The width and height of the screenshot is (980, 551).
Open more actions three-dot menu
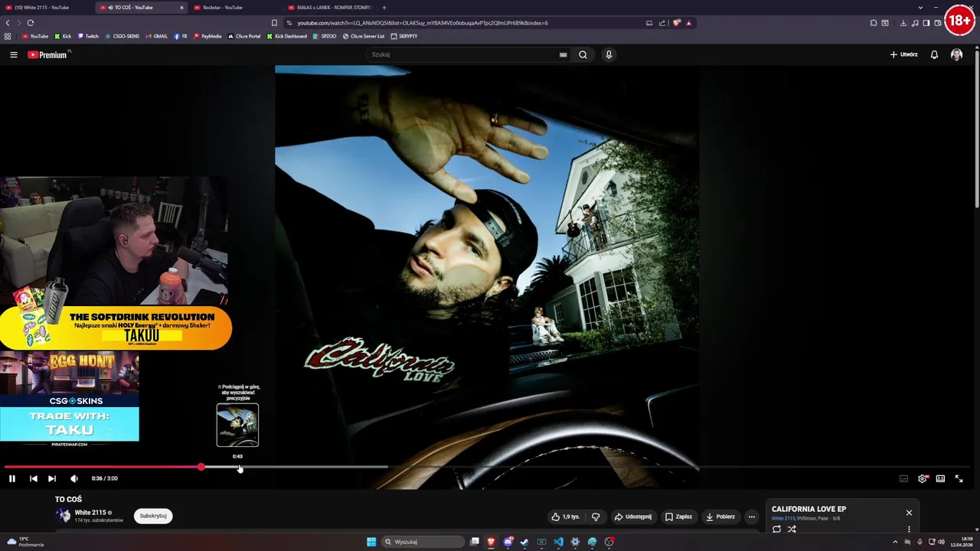point(751,517)
